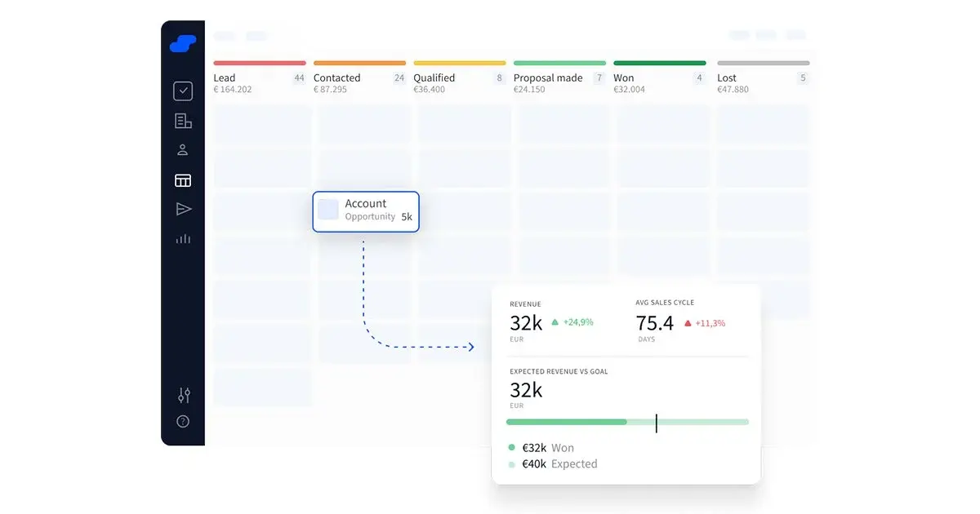The height and width of the screenshot is (514, 980).
Task: Open the Insights bar chart icon
Action: (x=183, y=239)
